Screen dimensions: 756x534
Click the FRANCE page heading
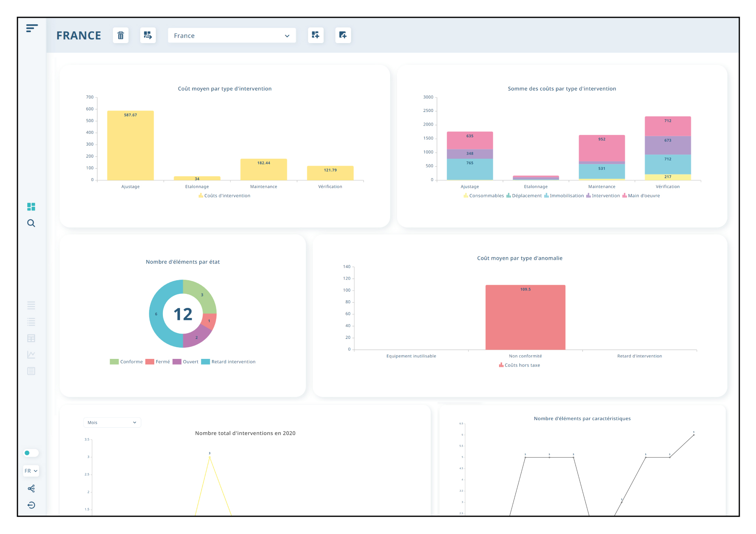coord(79,36)
